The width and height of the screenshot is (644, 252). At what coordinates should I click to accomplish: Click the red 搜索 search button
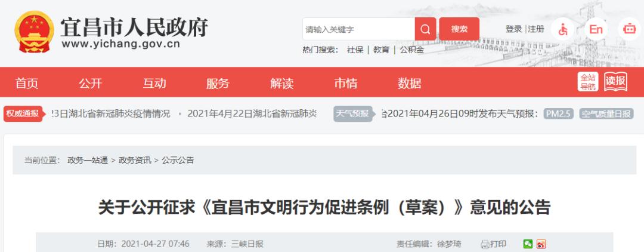click(459, 29)
